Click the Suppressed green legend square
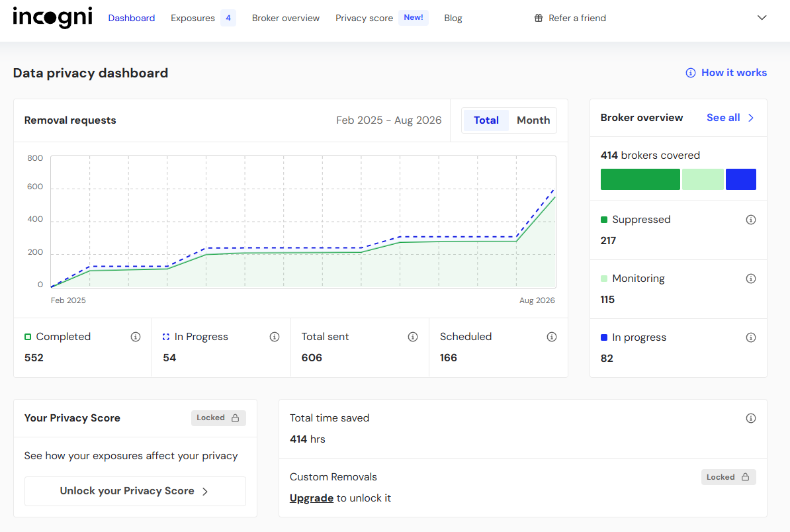 (604, 220)
